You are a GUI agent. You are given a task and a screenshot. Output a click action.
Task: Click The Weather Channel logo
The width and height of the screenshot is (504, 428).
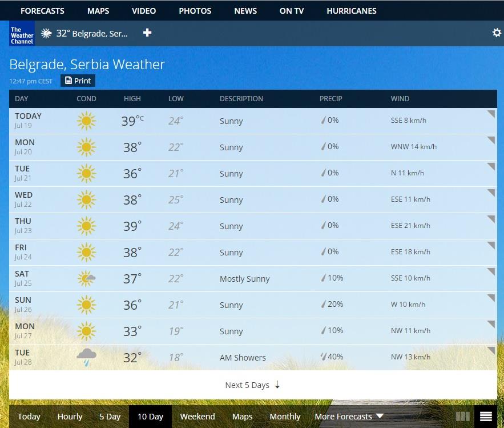pos(22,34)
